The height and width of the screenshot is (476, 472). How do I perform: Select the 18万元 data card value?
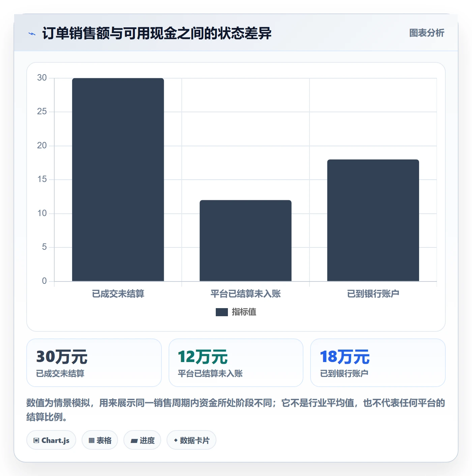pyautogui.click(x=345, y=357)
